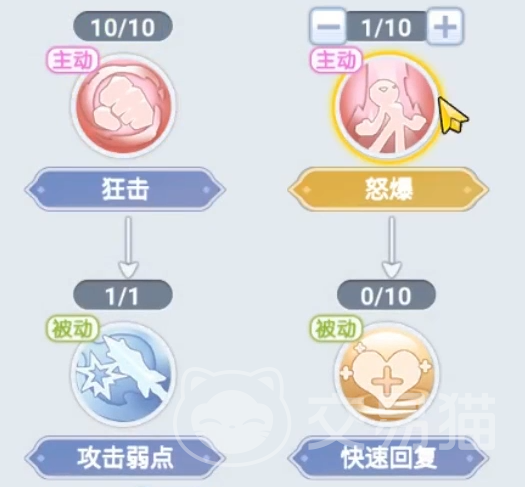Click the 1/1 level counter for 攻击弱点
The width and height of the screenshot is (525, 487).
point(123,296)
